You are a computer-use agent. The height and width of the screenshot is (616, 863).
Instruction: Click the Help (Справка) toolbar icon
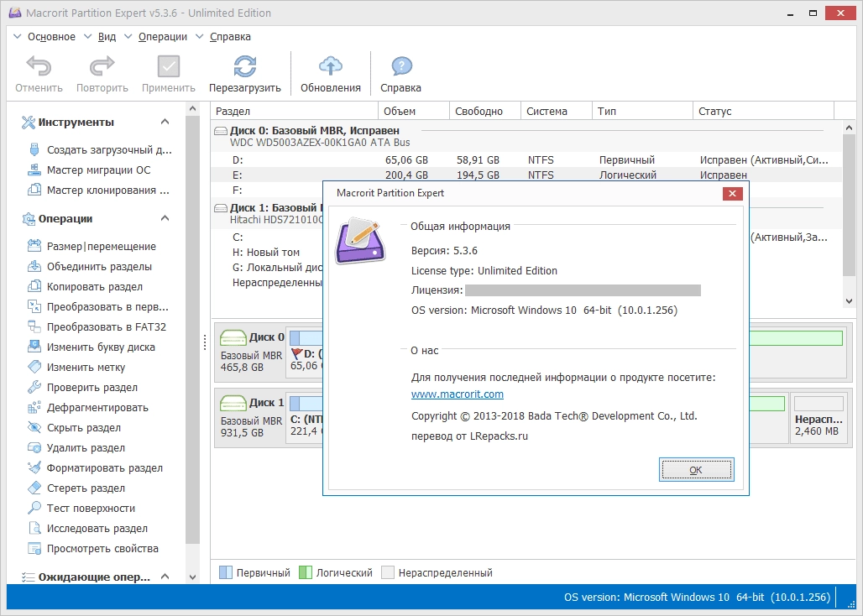pyautogui.click(x=401, y=66)
